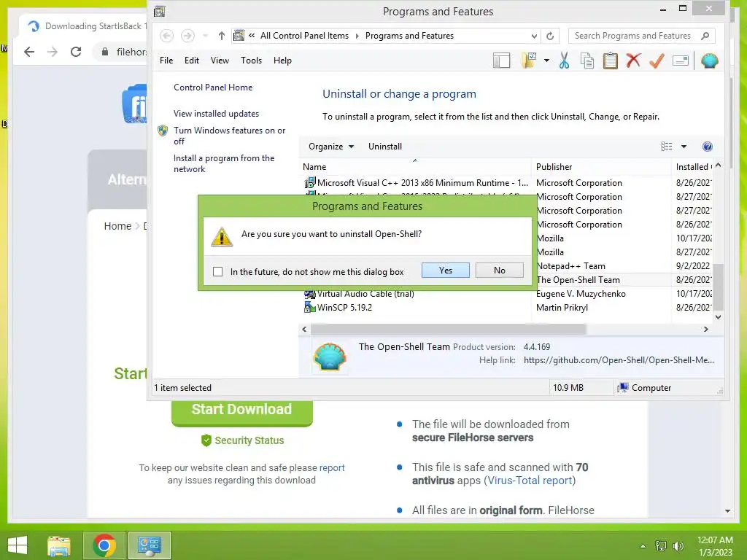Click the navigation pane layout toolbar icon

coord(501,61)
